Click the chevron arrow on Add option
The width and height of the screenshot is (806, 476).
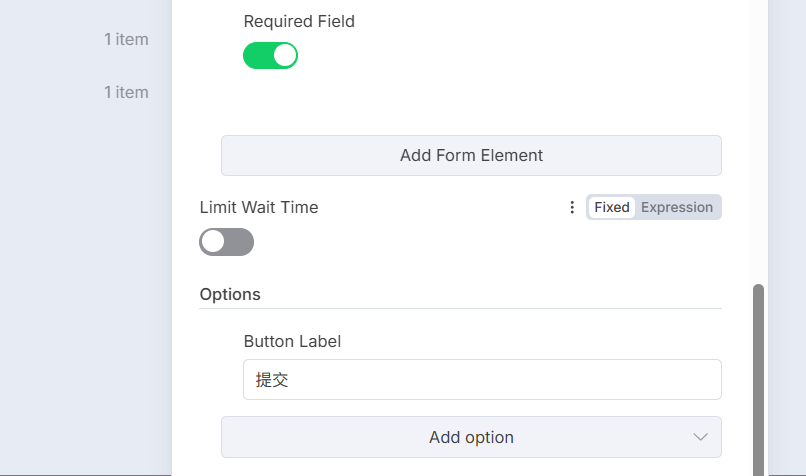[700, 437]
